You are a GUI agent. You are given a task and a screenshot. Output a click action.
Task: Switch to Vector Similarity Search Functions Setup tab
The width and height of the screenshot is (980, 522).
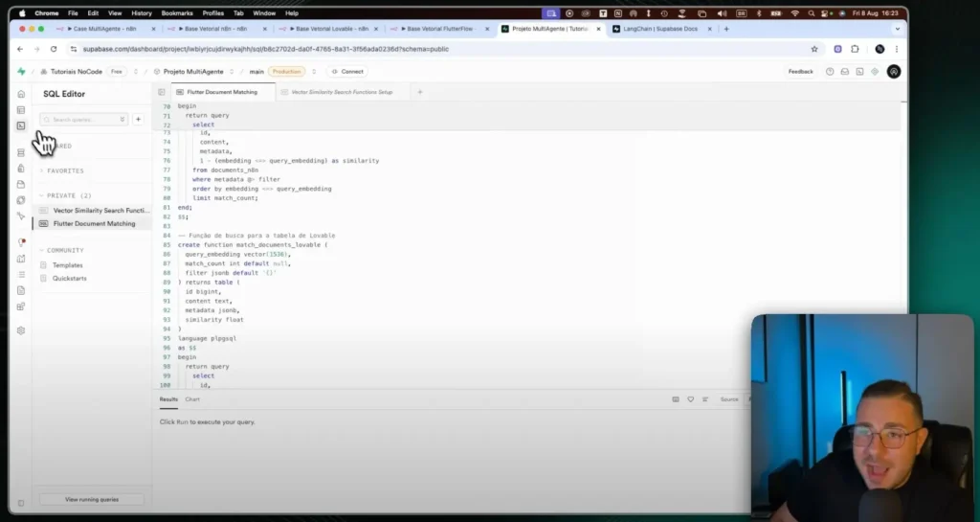(x=342, y=92)
